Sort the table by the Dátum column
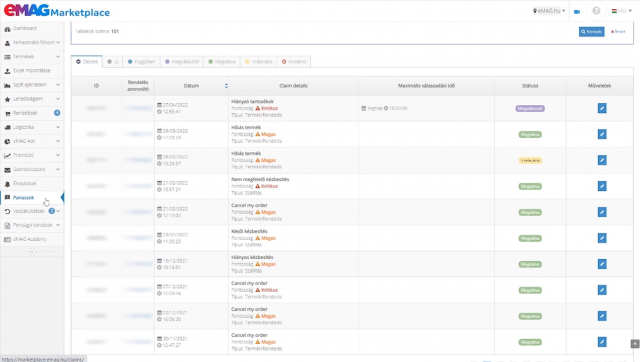Image resolution: width=640 pixels, height=362 pixels. tap(191, 86)
